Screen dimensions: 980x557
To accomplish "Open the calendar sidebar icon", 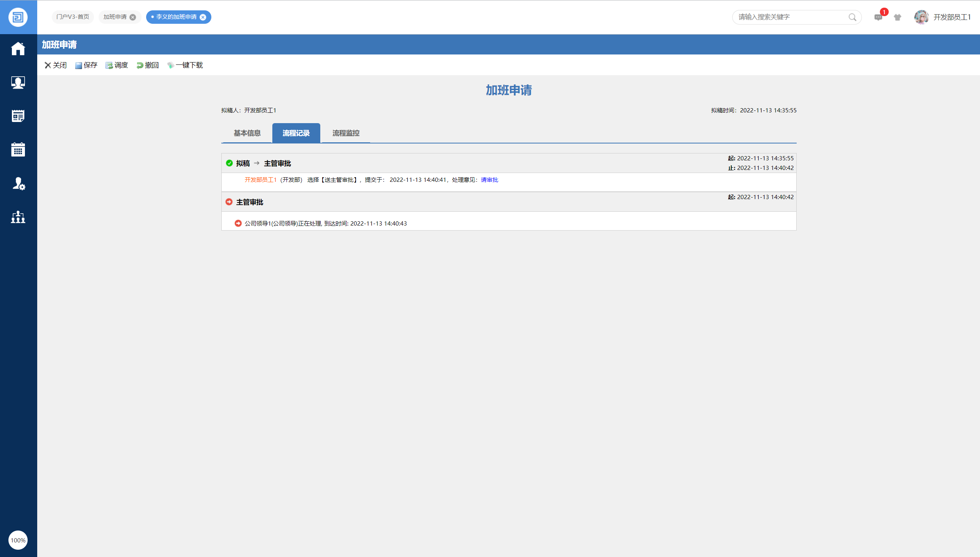I will pos(18,150).
